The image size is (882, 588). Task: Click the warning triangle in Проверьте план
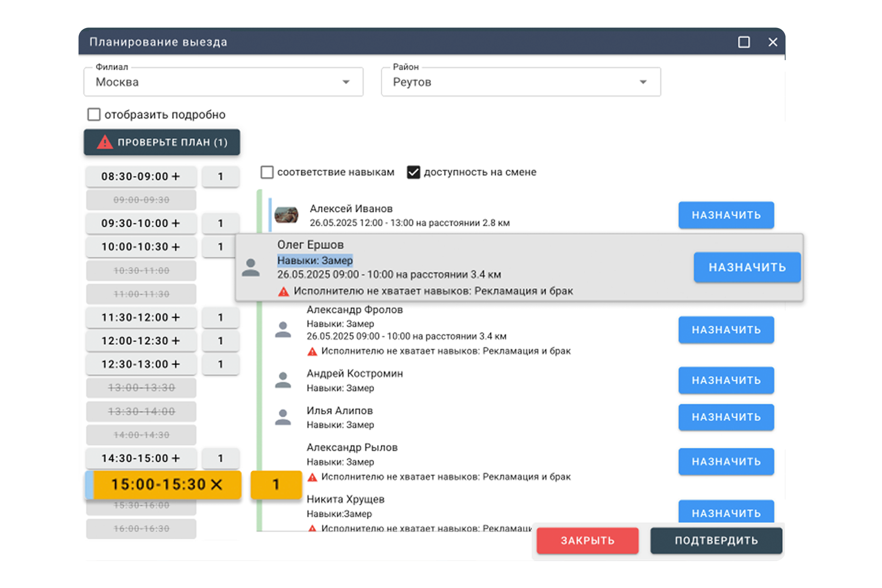[x=105, y=142]
